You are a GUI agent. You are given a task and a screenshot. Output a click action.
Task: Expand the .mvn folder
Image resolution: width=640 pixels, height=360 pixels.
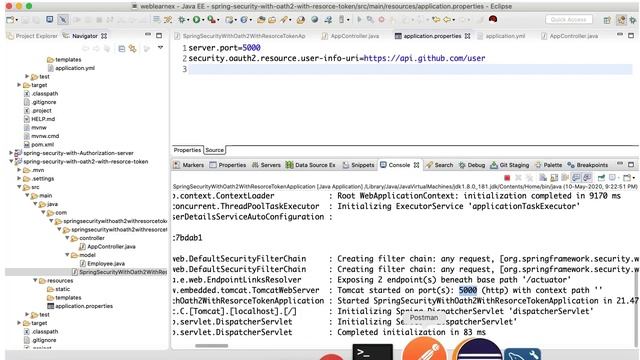coord(19,170)
